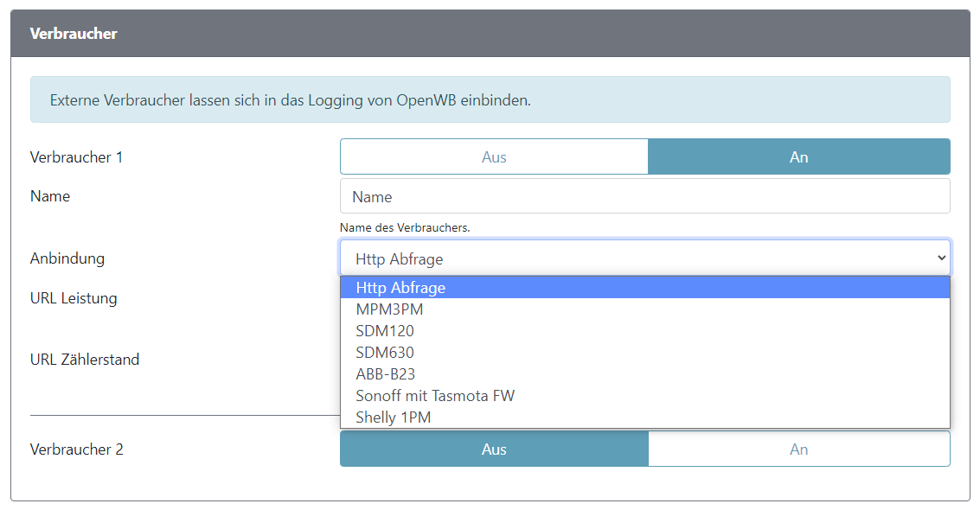980x510 pixels.
Task: Pick SDM120 as connection type
Action: click(385, 331)
